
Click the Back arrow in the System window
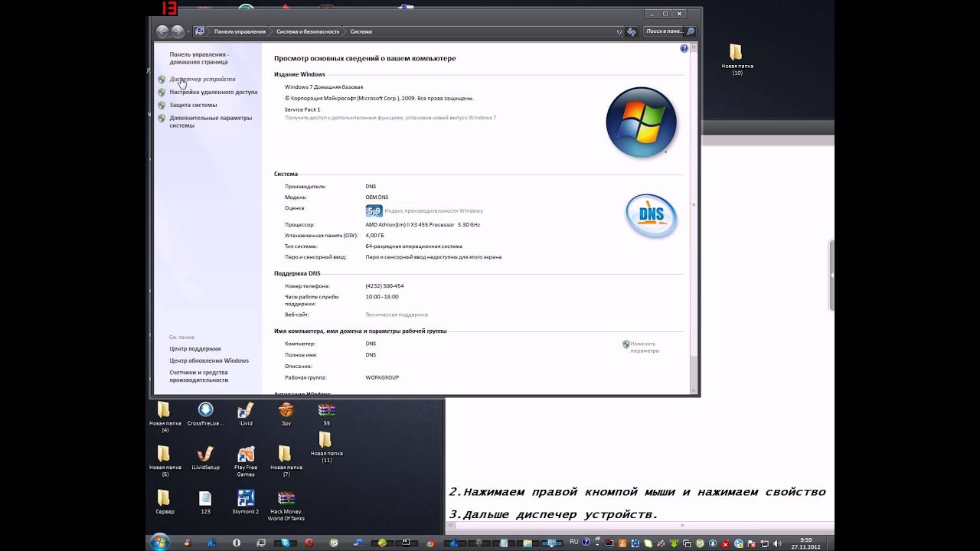click(x=162, y=31)
